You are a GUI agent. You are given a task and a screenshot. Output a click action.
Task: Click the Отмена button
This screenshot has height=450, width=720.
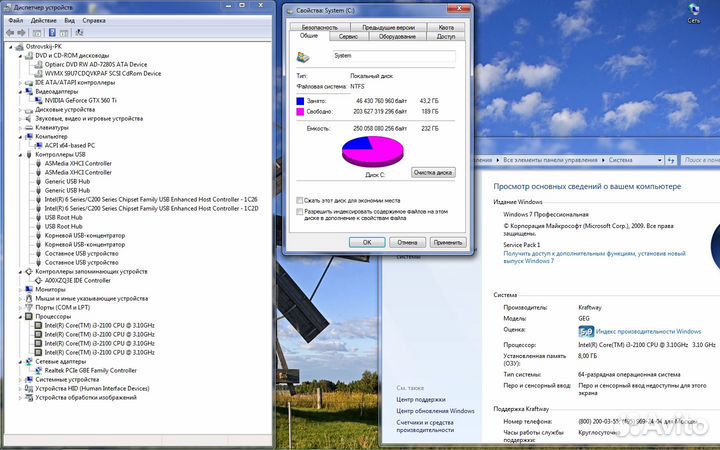pyautogui.click(x=407, y=242)
